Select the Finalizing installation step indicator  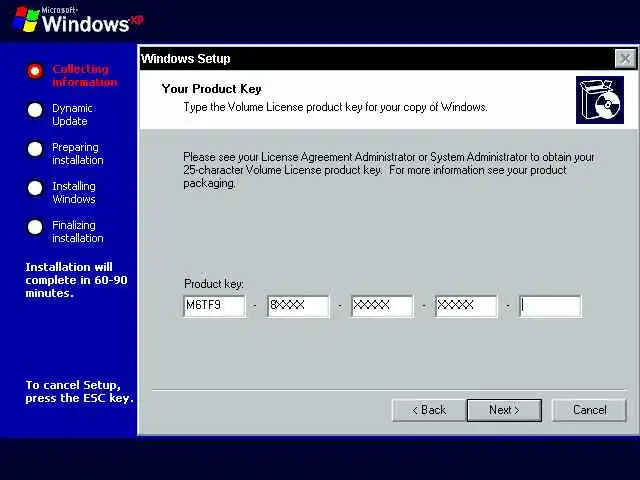tap(35, 227)
